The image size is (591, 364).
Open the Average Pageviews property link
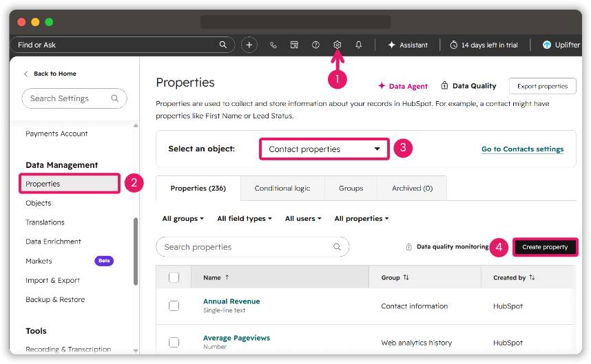tap(237, 338)
